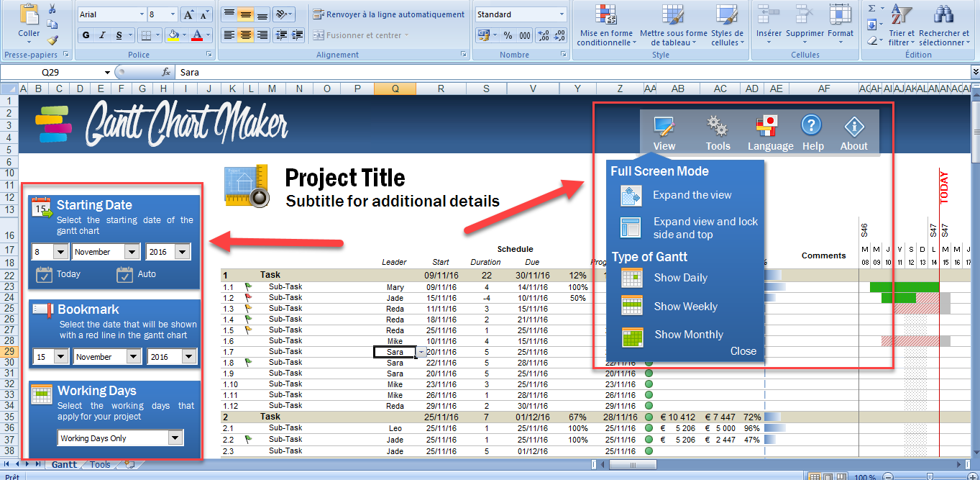Click the Tools gear icon
The width and height of the screenshot is (980, 480).
pos(717,127)
